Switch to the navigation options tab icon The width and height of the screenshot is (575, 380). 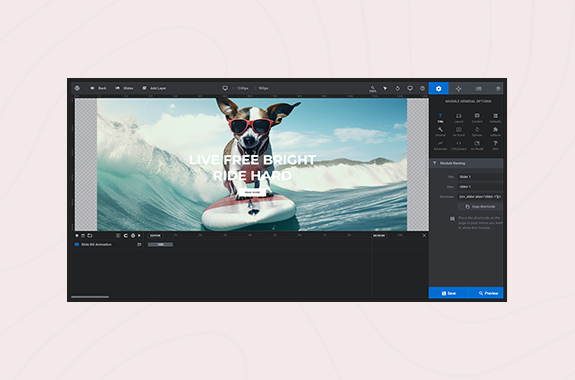pos(458,88)
